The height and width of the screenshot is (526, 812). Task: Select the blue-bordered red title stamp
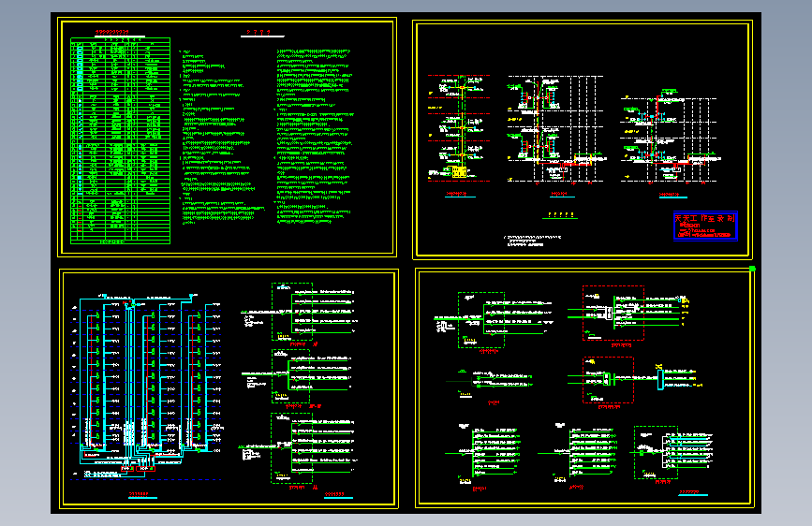pyautogui.click(x=705, y=226)
